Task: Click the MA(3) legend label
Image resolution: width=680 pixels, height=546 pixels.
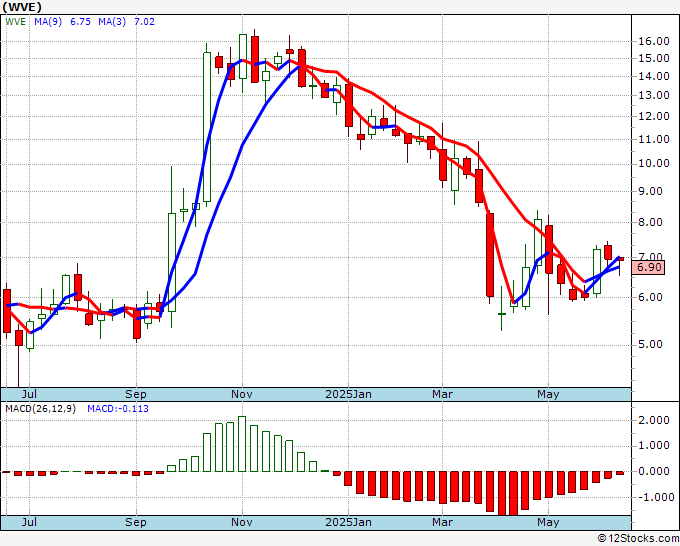Action: click(x=112, y=22)
